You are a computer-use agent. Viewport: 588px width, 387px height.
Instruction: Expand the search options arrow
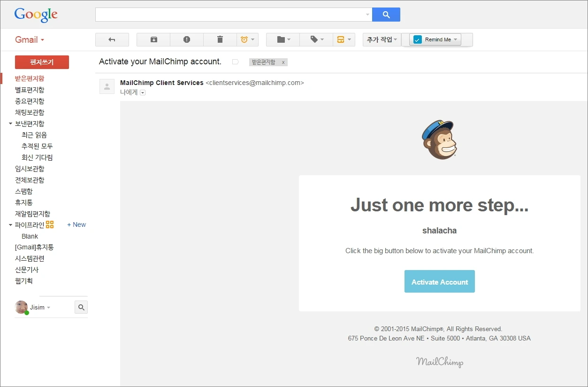pyautogui.click(x=367, y=15)
